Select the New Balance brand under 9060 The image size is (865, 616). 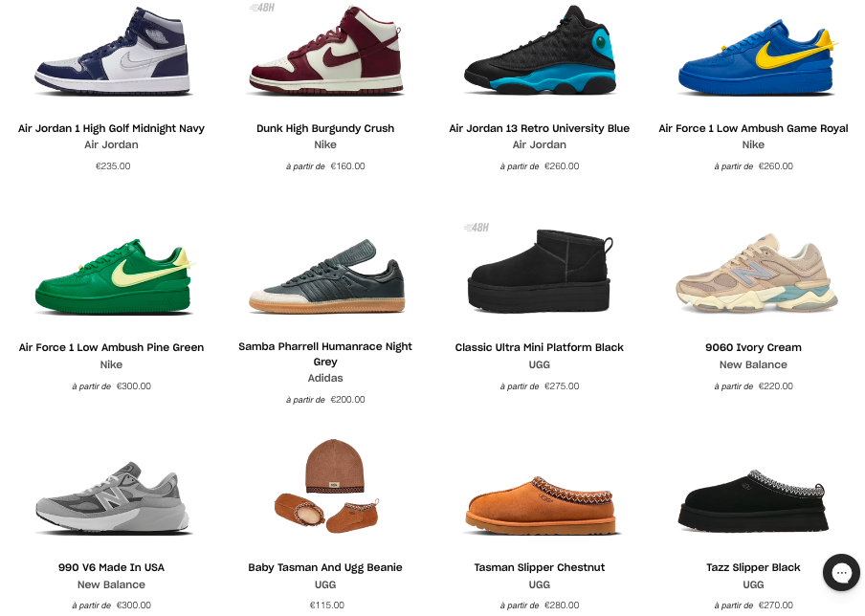click(753, 364)
